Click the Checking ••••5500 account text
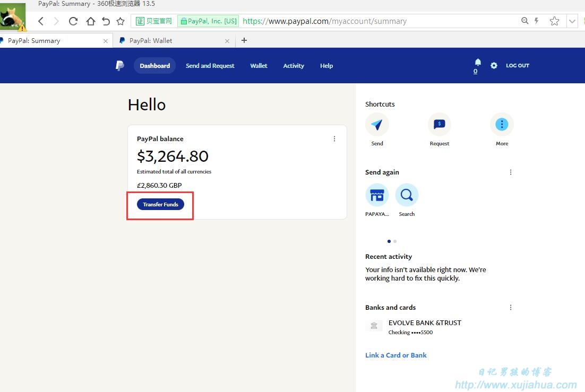The height and width of the screenshot is (392, 585). point(410,332)
